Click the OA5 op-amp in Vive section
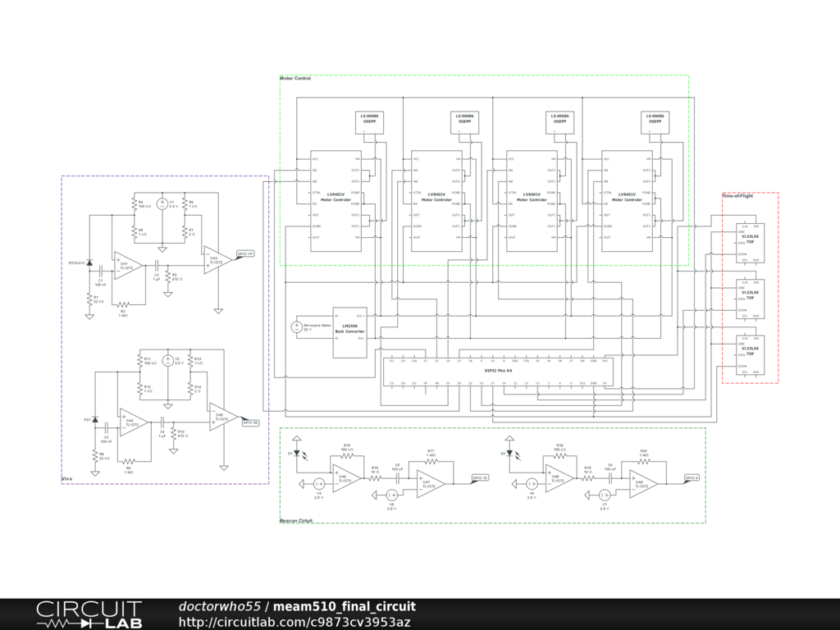Image resolution: width=840 pixels, height=630 pixels. coord(220,417)
